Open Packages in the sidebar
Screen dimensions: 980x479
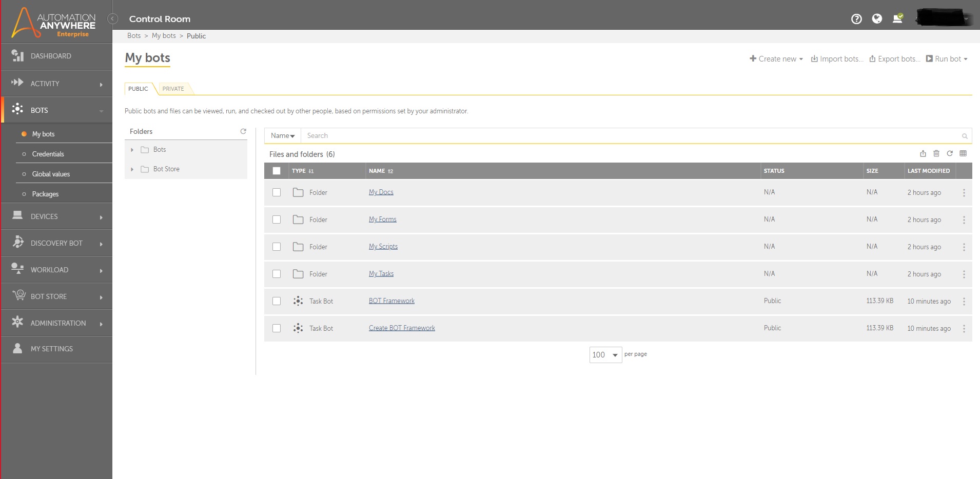tap(45, 194)
